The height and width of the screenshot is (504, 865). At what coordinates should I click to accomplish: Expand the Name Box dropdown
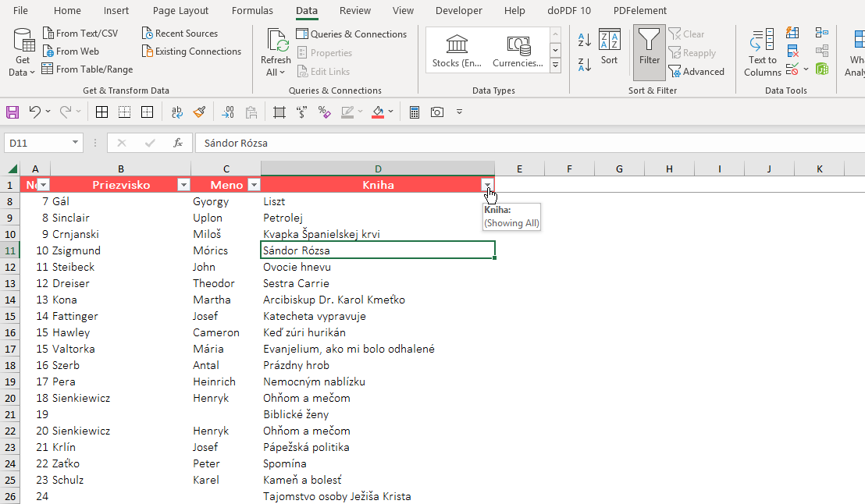76,143
